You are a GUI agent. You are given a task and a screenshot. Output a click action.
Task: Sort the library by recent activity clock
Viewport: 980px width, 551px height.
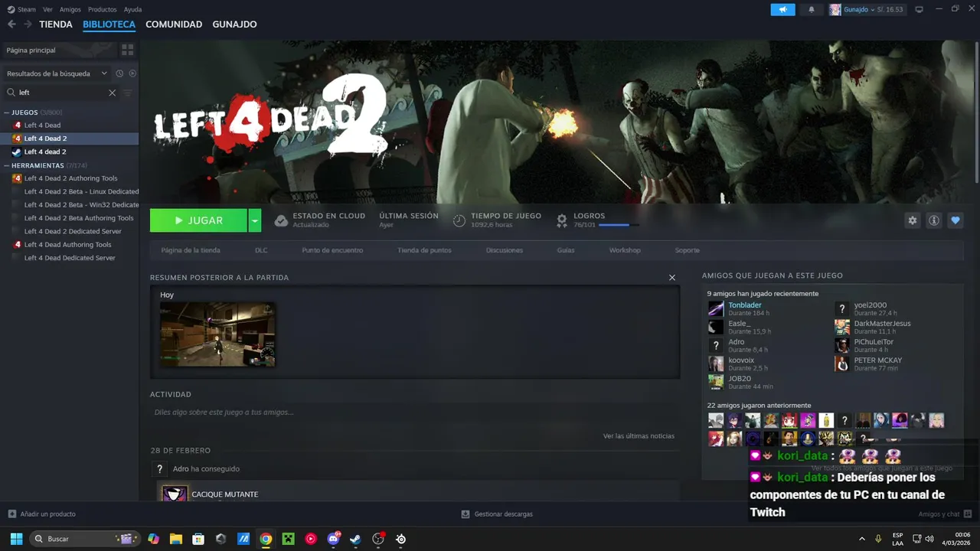(x=119, y=73)
